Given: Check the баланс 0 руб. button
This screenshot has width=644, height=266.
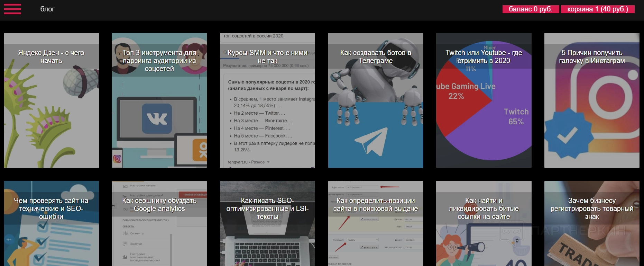Looking at the screenshot, I should (x=531, y=9).
